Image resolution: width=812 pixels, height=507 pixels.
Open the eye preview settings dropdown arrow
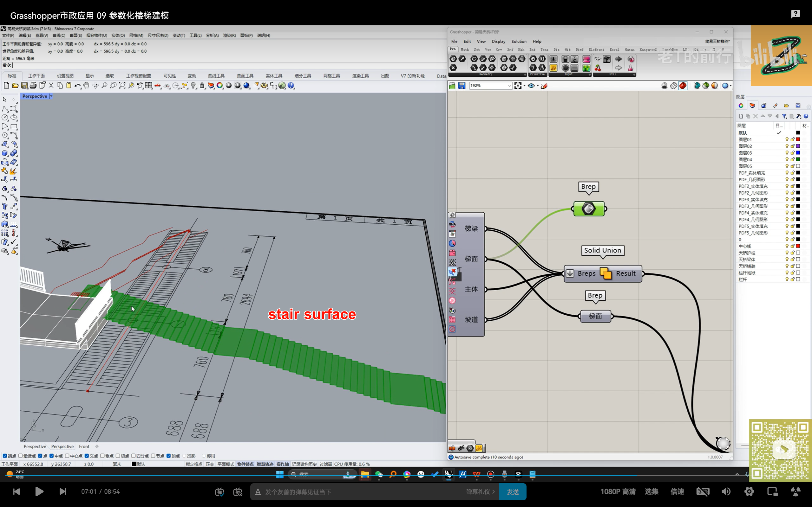[x=538, y=86]
